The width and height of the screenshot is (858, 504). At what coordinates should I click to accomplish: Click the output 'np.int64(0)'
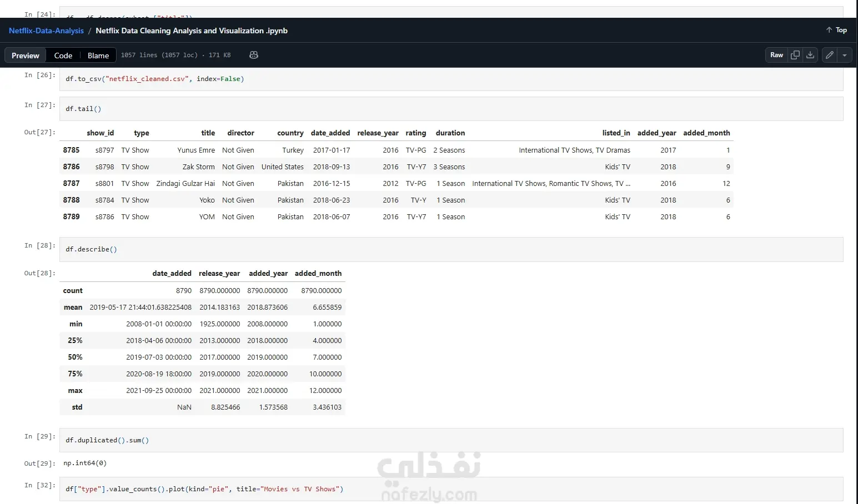click(x=85, y=463)
